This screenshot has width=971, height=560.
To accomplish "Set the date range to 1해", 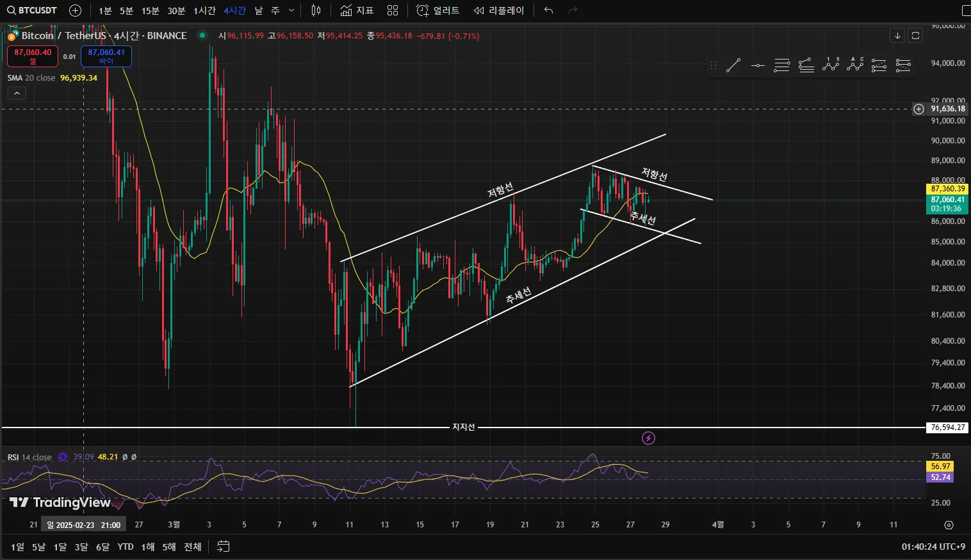I will tap(148, 547).
